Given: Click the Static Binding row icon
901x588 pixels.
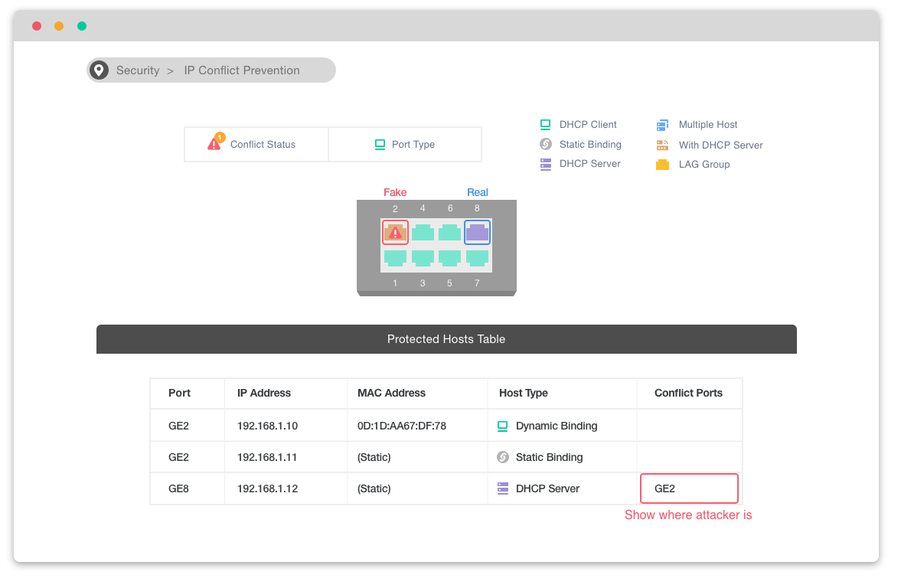Looking at the screenshot, I should 503,457.
